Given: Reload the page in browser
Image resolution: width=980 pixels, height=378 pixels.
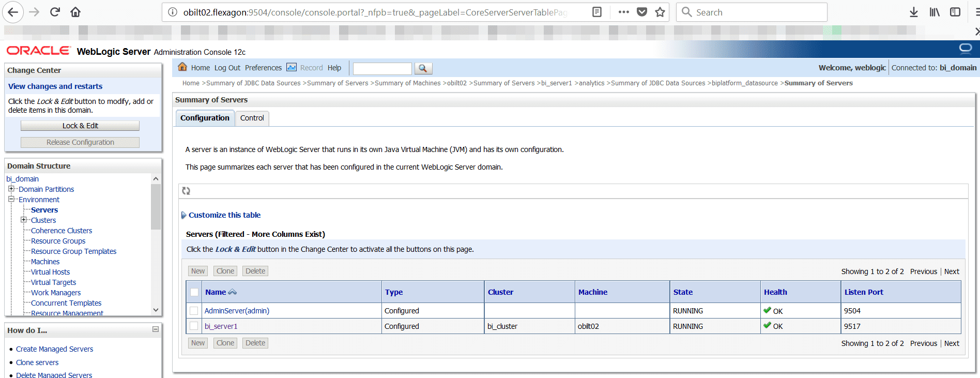Looking at the screenshot, I should point(55,12).
